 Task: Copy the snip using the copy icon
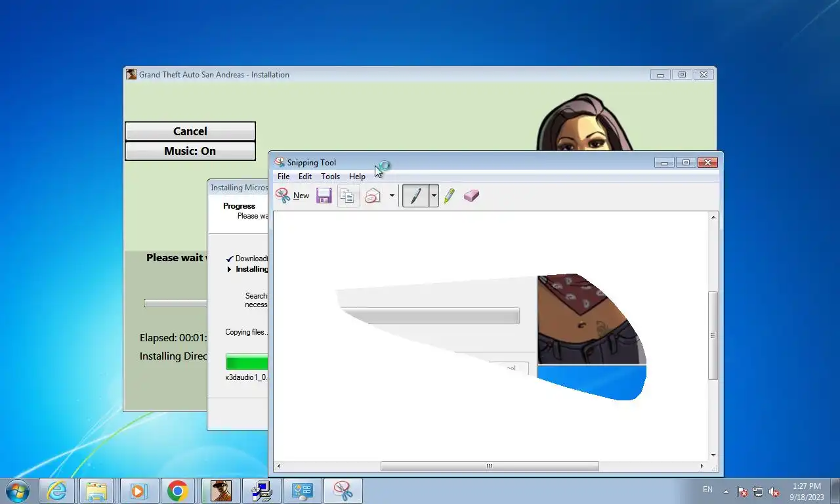348,196
